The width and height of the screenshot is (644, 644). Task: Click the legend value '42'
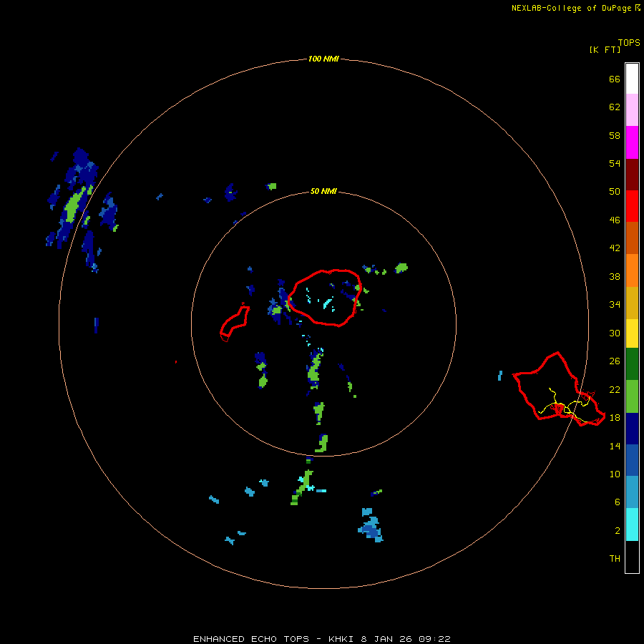point(615,248)
